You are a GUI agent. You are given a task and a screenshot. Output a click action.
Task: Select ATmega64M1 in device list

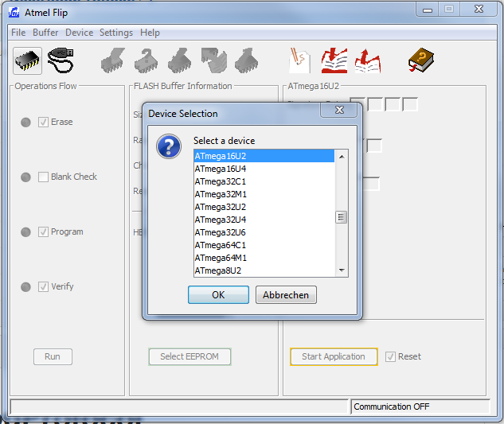pos(264,258)
